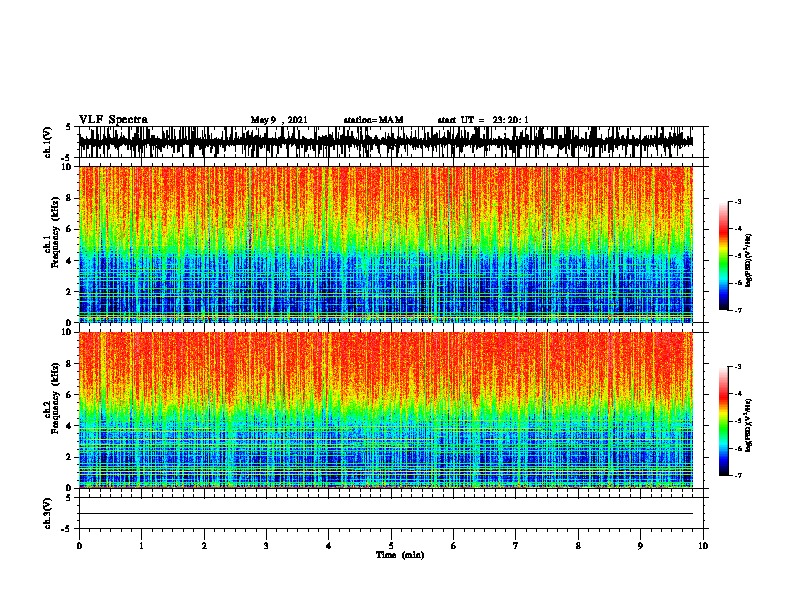The height and width of the screenshot is (612, 792).
Task: Click the "5" tick on ch.1(V) axis
Action: coord(68,127)
